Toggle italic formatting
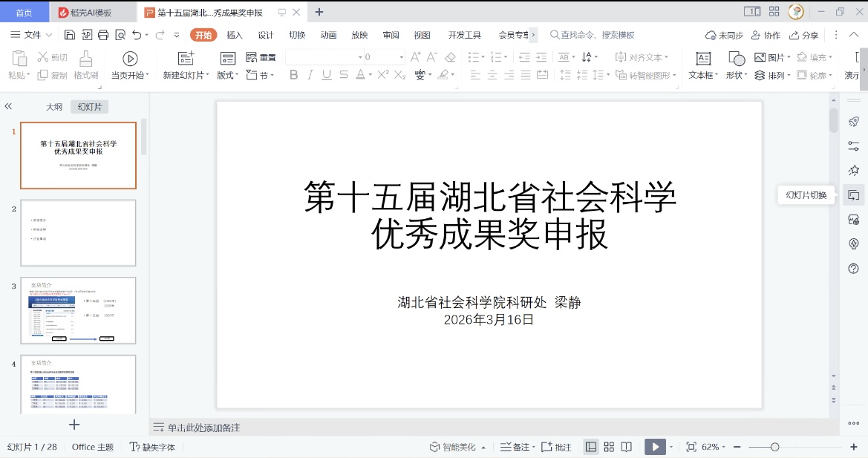868x458 pixels. click(x=309, y=74)
